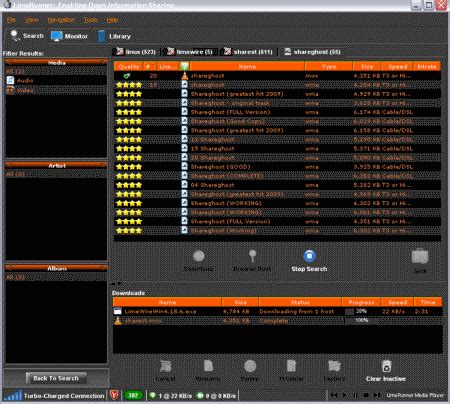The width and height of the screenshot is (450, 404).
Task: Select the shareghost (55) results tab
Action: pos(312,52)
